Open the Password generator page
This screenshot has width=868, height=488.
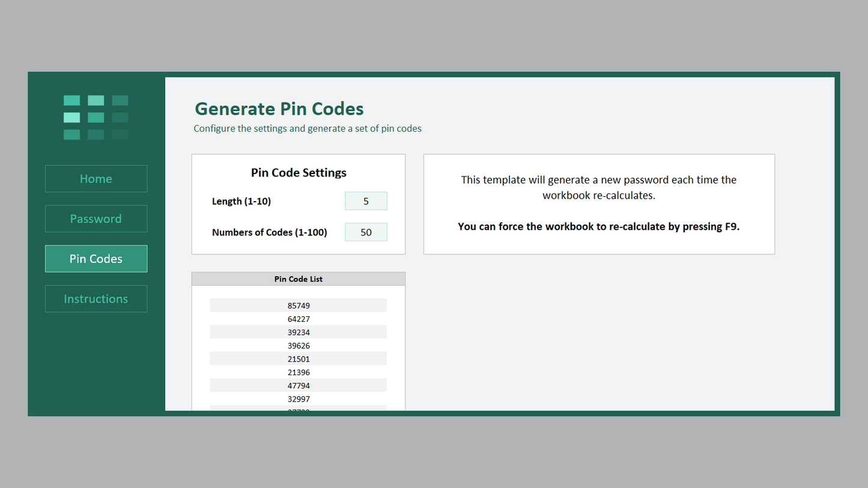[x=96, y=219]
